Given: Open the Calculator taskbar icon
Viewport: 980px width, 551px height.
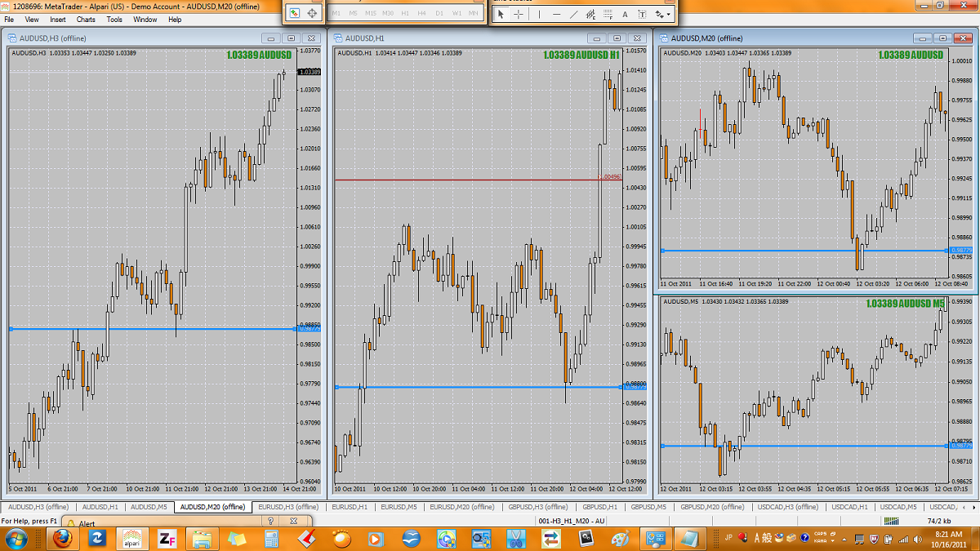Looking at the screenshot, I should click(271, 538).
